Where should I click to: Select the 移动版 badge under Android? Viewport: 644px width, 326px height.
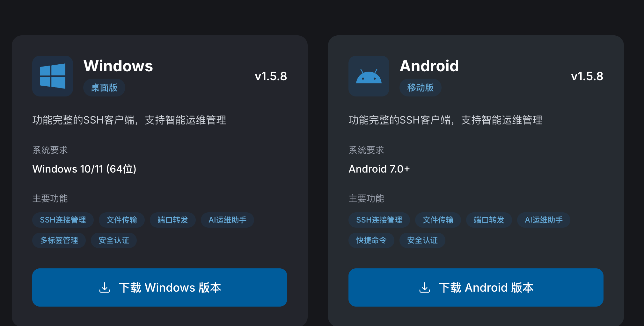[x=420, y=88]
